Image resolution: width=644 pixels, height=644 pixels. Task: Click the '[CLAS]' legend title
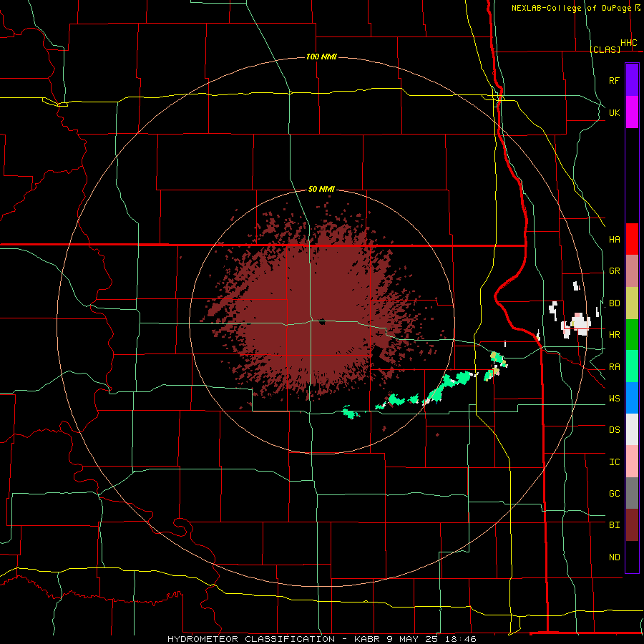click(605, 49)
